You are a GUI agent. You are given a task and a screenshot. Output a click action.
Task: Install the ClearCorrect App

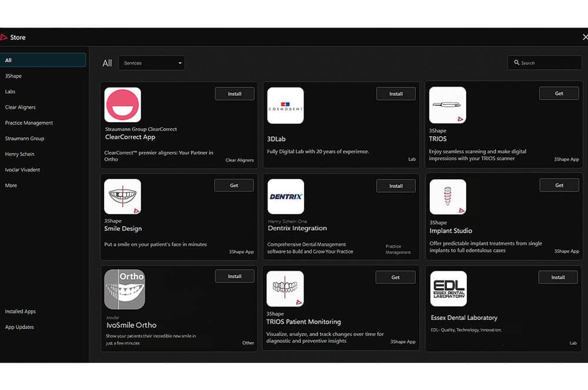[235, 94]
